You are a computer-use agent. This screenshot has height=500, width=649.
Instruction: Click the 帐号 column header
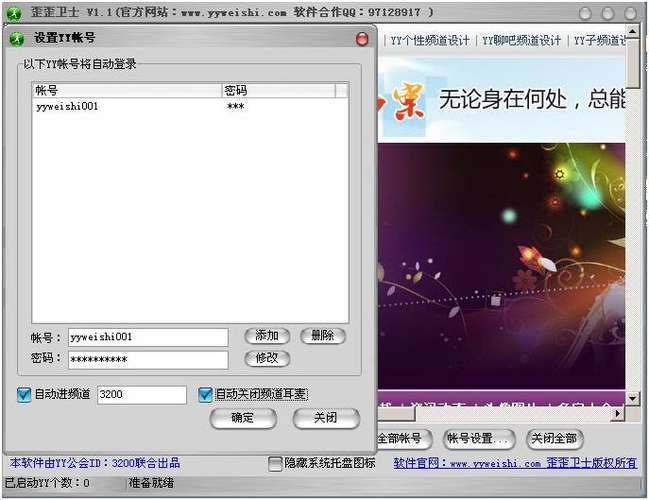click(127, 91)
